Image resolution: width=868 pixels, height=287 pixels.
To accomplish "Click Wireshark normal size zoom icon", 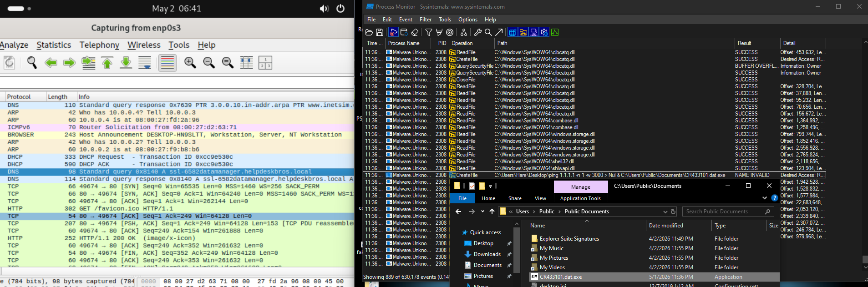I will pos(228,62).
